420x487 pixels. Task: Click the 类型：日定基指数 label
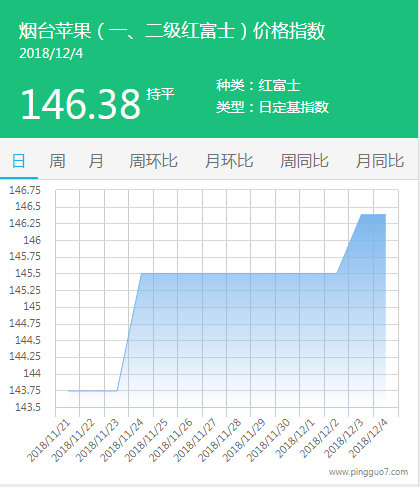coord(272,107)
